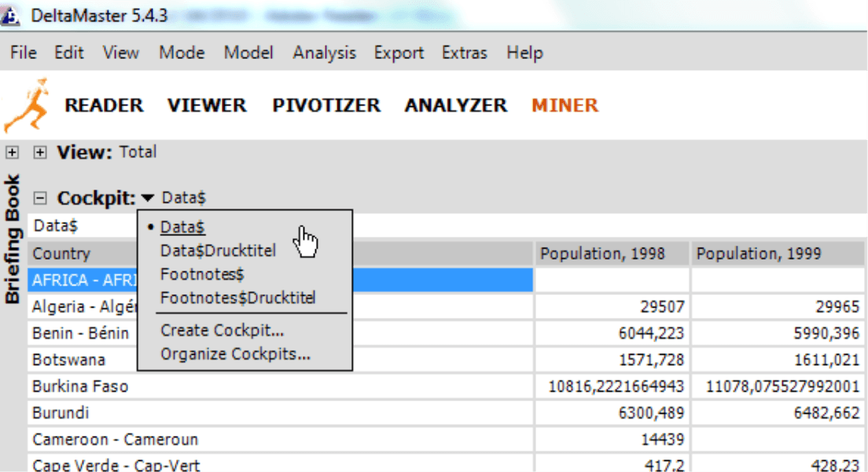Screen dimensions: 868x472
Task: Choose Organize Cockpits... menu entry
Action: pyautogui.click(x=235, y=354)
